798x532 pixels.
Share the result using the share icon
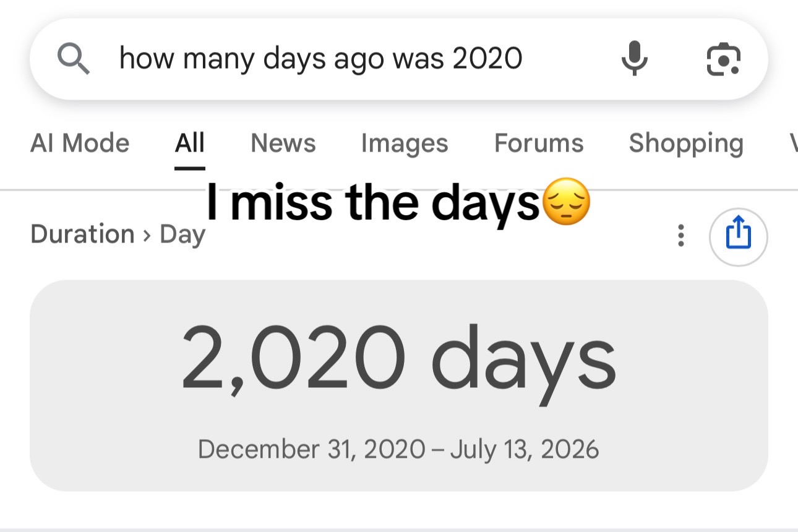tap(738, 236)
